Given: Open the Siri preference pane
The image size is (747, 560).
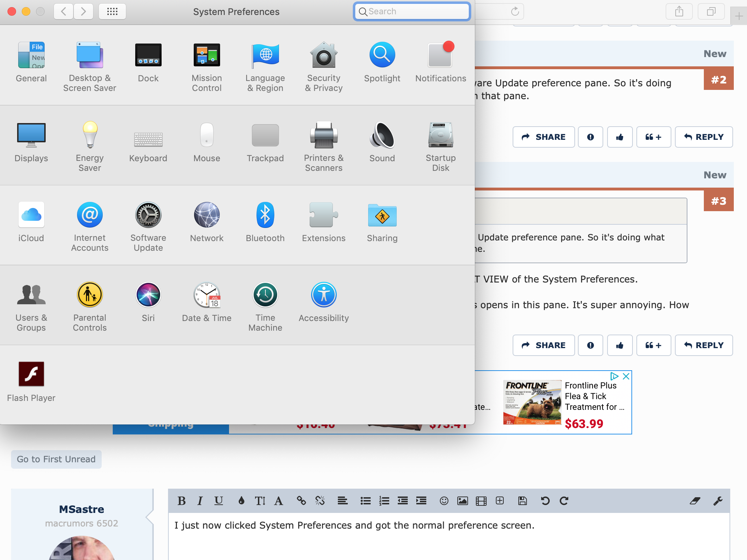Looking at the screenshot, I should click(148, 295).
